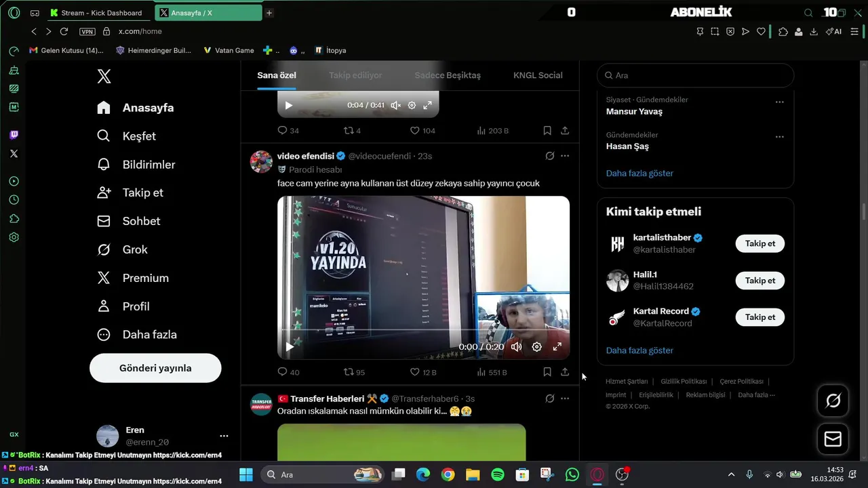View analytics showing 551 B views
The height and width of the screenshot is (488, 868).
pyautogui.click(x=492, y=372)
